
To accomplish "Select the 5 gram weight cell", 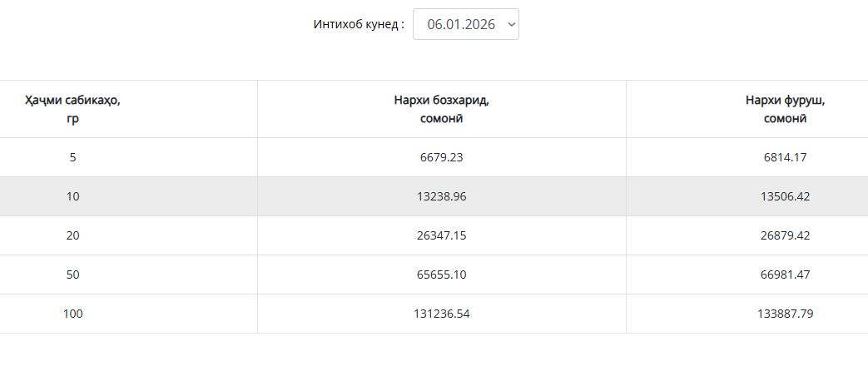I will (72, 157).
